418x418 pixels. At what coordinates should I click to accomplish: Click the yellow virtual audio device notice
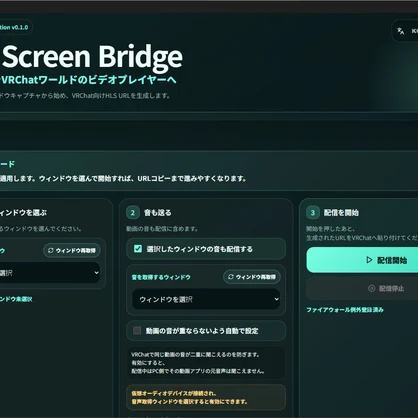(206, 397)
